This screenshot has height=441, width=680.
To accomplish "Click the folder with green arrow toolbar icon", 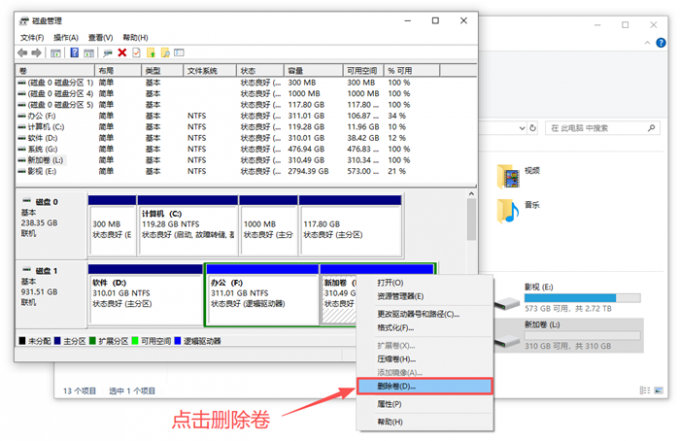I will 151,53.
